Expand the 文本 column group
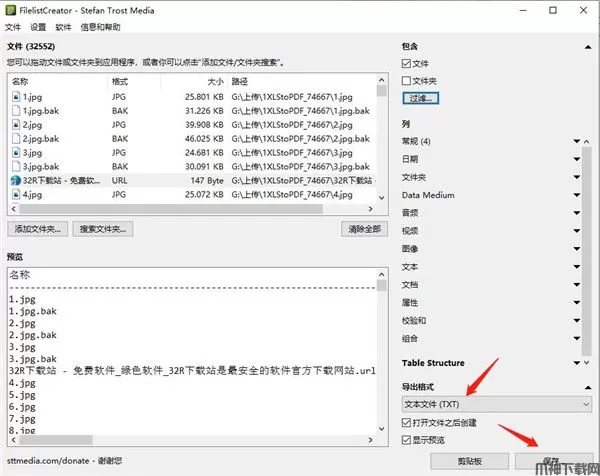The height and width of the screenshot is (476, 600). click(577, 267)
